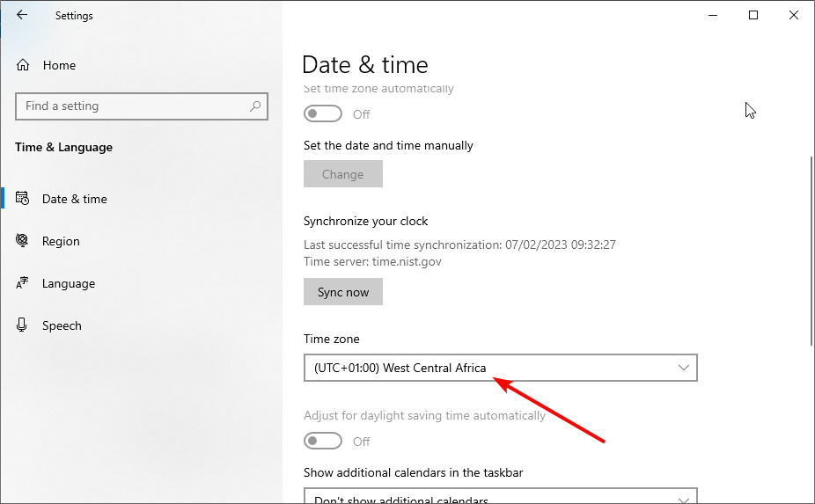Open the Region settings page
Image resolution: width=815 pixels, height=504 pixels.
click(x=61, y=241)
